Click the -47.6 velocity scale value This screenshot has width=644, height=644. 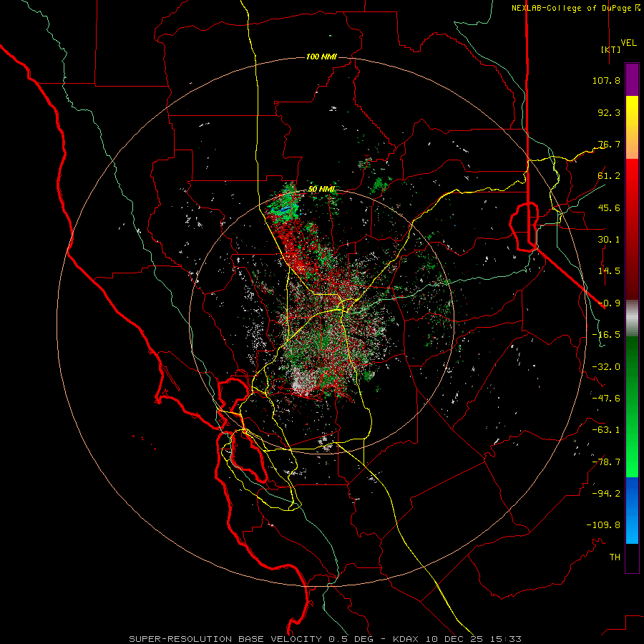pos(606,399)
